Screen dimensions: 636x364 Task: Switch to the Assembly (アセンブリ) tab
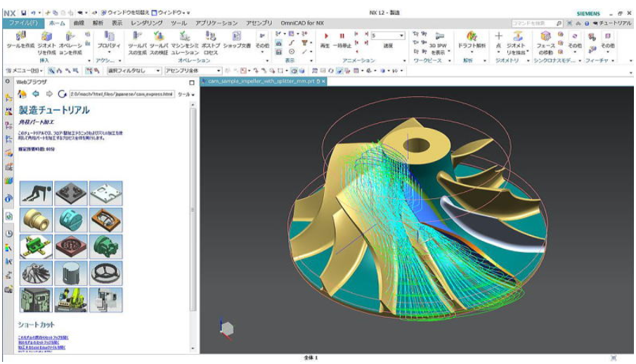[259, 23]
